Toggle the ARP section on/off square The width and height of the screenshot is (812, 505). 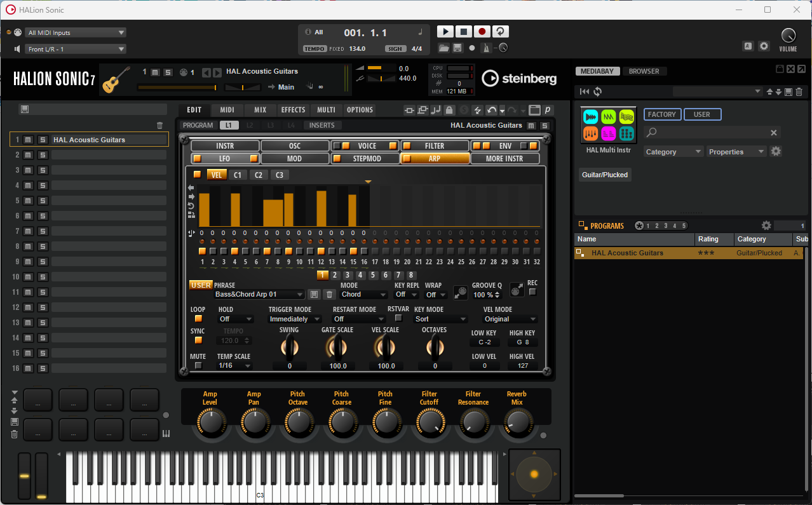tap(407, 159)
